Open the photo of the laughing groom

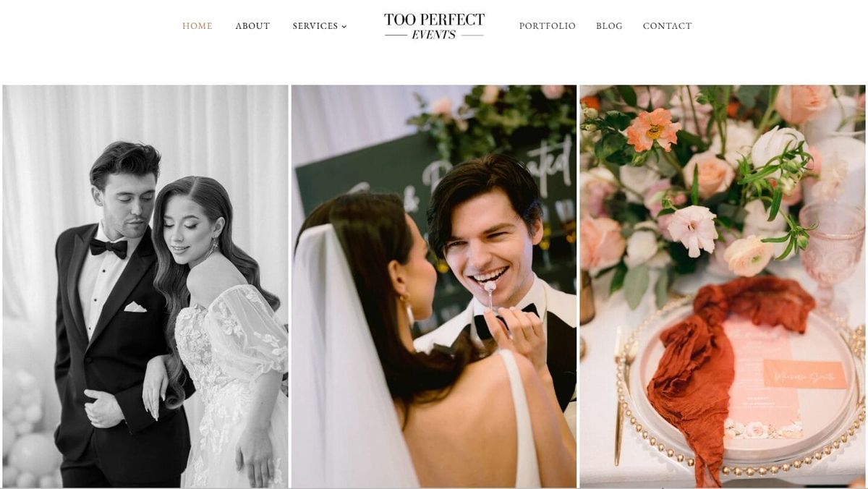click(434, 286)
